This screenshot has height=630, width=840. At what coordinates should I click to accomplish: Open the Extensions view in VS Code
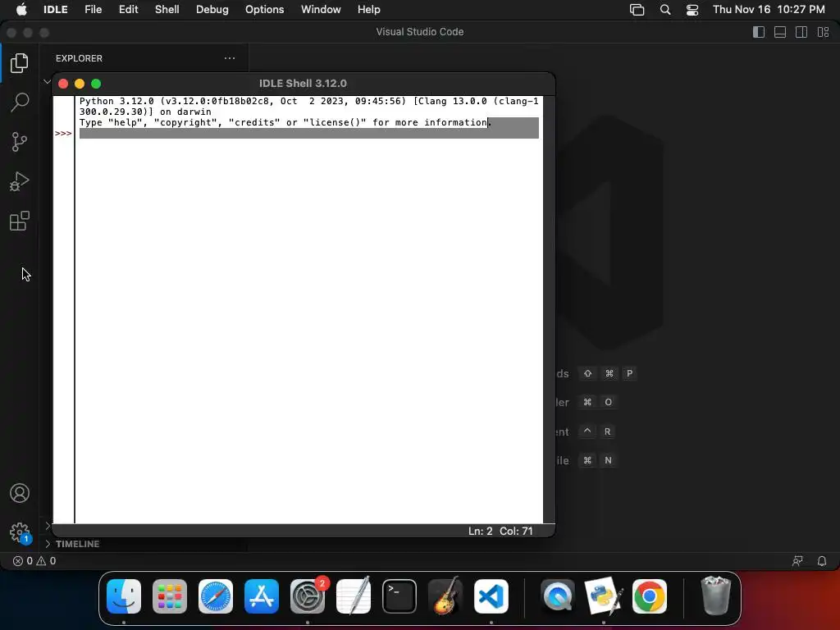20,221
